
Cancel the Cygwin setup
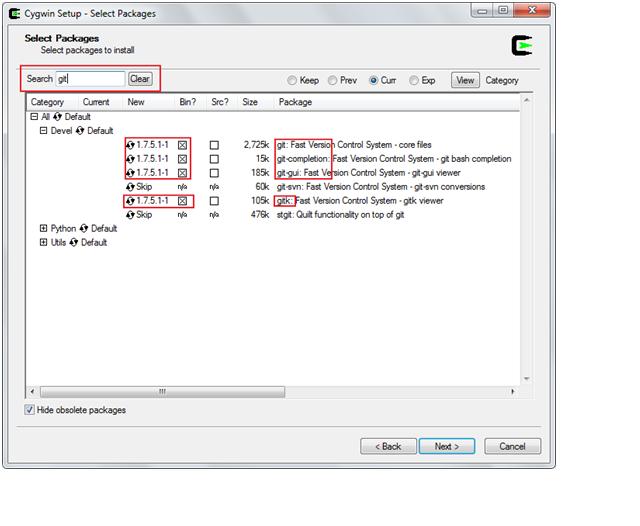513,446
